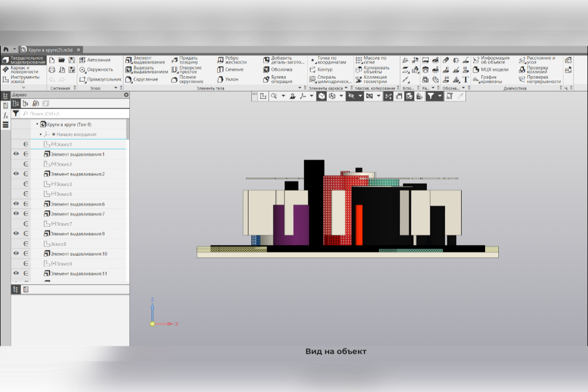
Task: Toggle visibility of Элемент выдавливания:6
Action: [x=16, y=204]
